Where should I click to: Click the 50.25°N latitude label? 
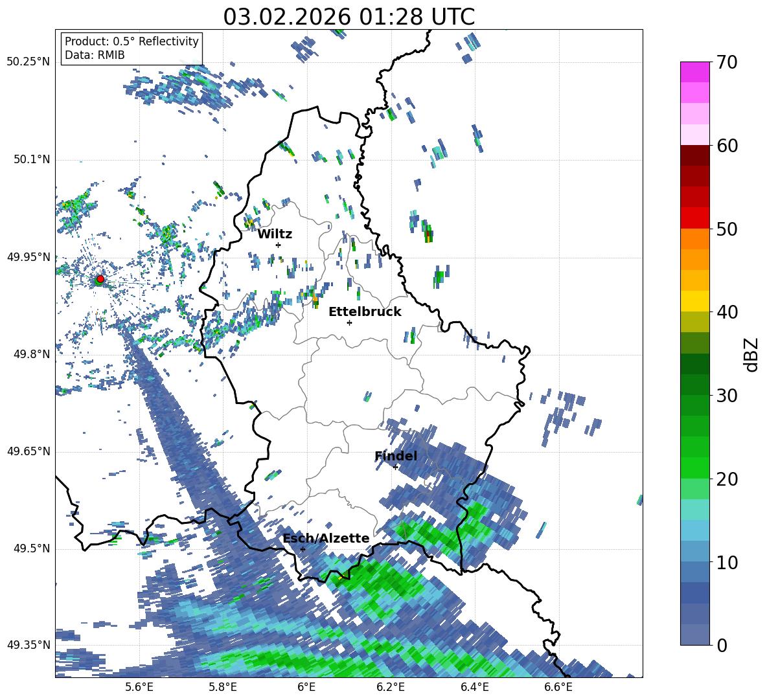click(29, 62)
